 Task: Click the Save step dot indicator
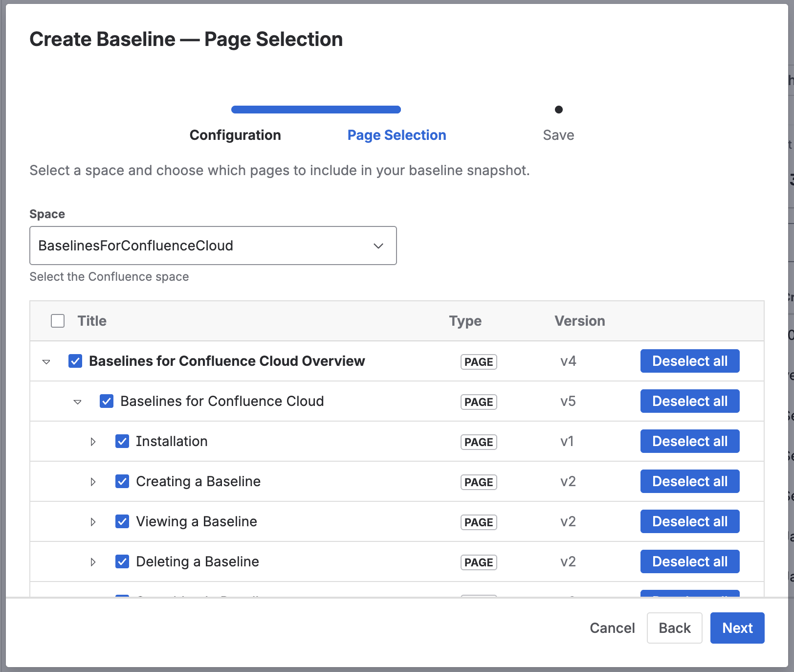point(559,110)
